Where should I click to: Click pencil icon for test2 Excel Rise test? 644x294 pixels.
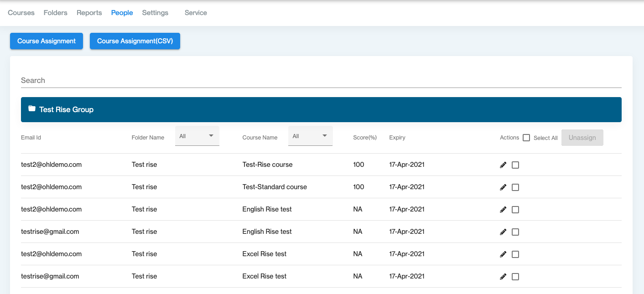503,254
